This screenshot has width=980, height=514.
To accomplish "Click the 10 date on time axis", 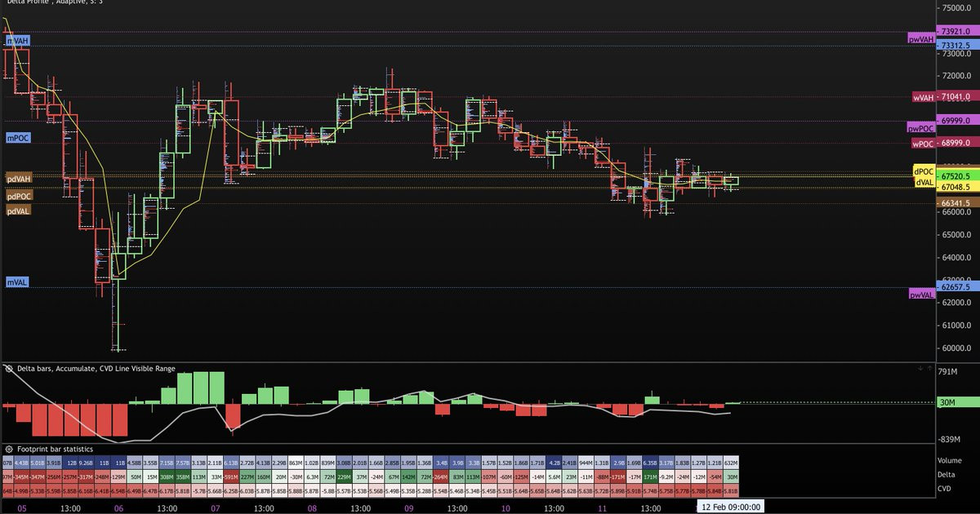I will point(506,507).
